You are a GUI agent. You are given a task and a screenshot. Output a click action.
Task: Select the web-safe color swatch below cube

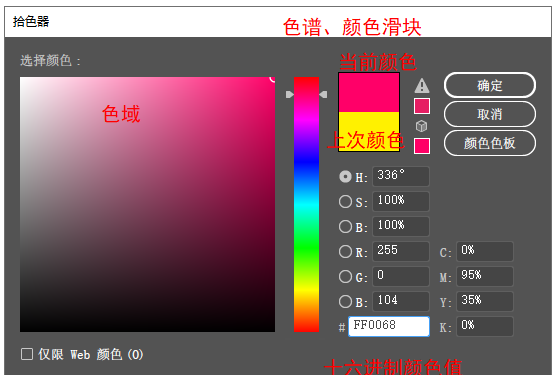[422, 146]
